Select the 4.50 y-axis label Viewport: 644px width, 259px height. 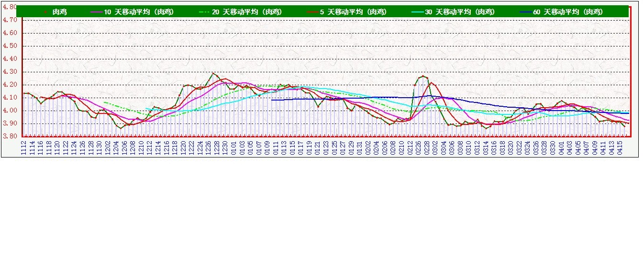tap(11, 46)
